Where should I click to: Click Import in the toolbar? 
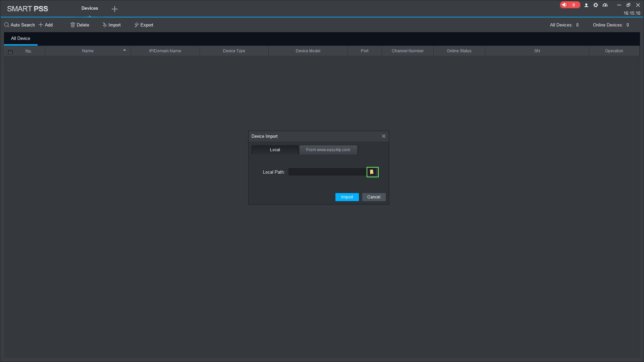click(112, 25)
